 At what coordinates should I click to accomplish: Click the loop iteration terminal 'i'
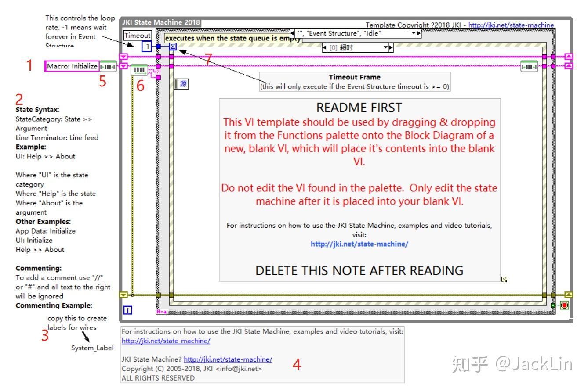pos(128,310)
